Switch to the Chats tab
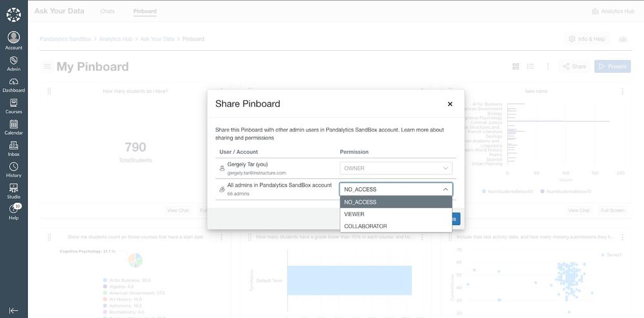The width and height of the screenshot is (644, 318). click(108, 11)
